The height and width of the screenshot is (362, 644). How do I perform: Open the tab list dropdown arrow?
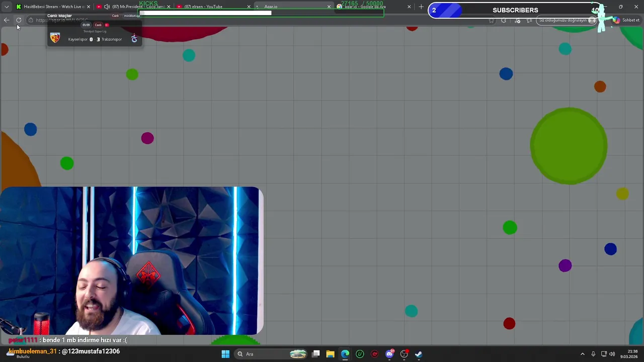(6, 7)
